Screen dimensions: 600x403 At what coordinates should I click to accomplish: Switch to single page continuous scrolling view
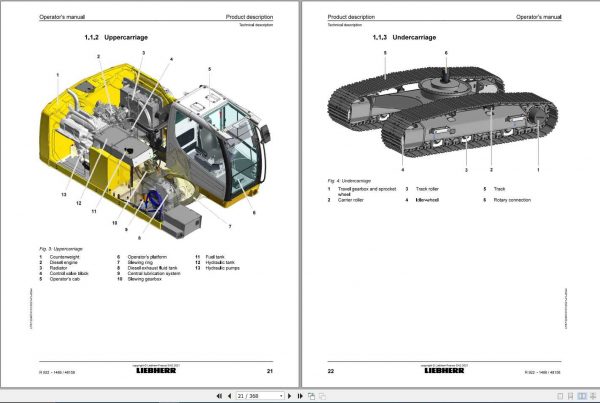pyautogui.click(x=571, y=396)
